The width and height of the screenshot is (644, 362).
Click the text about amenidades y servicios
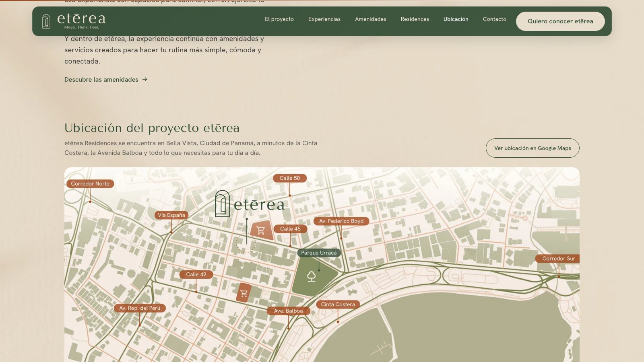coord(164,50)
